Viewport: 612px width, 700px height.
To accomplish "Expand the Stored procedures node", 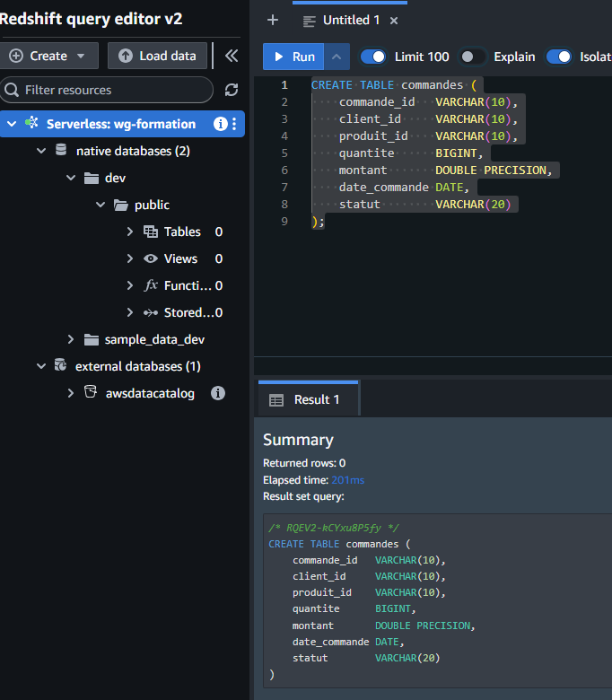I will pyautogui.click(x=130, y=312).
